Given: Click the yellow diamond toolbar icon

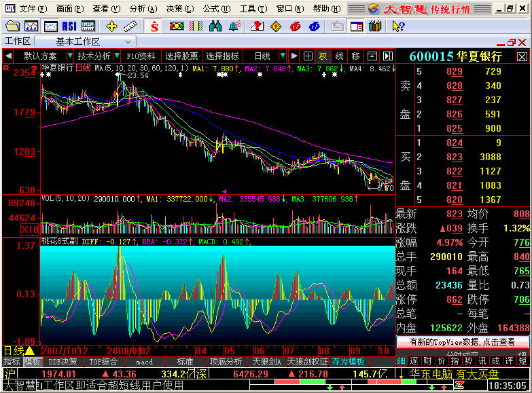Looking at the screenshot, I should (x=276, y=26).
